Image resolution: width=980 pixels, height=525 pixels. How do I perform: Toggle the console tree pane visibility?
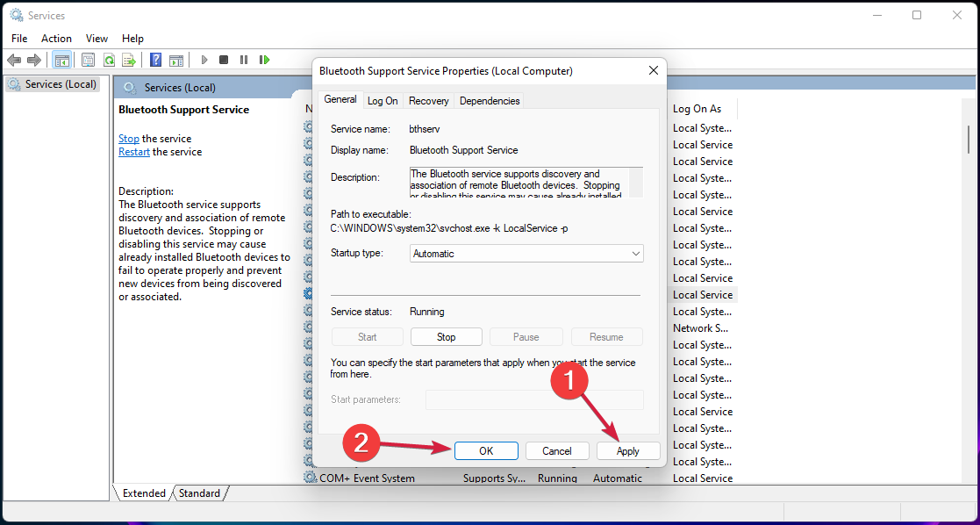click(x=61, y=59)
